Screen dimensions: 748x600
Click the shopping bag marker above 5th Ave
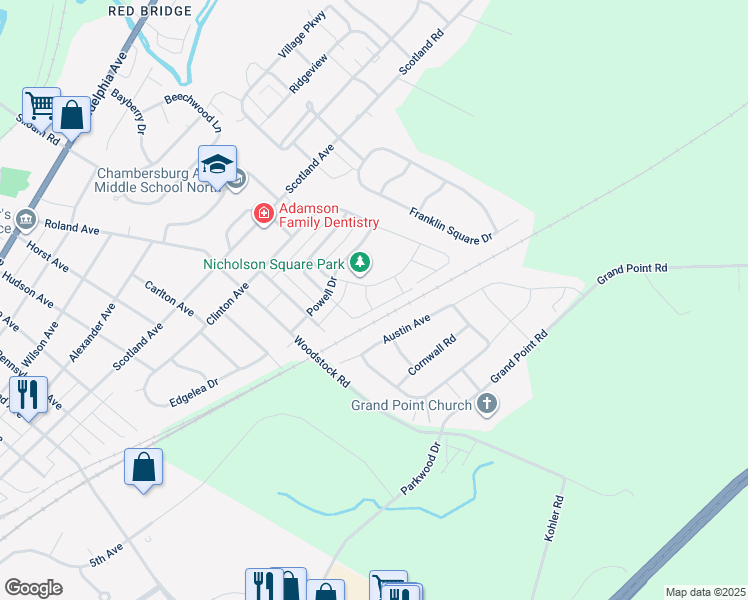[144, 468]
